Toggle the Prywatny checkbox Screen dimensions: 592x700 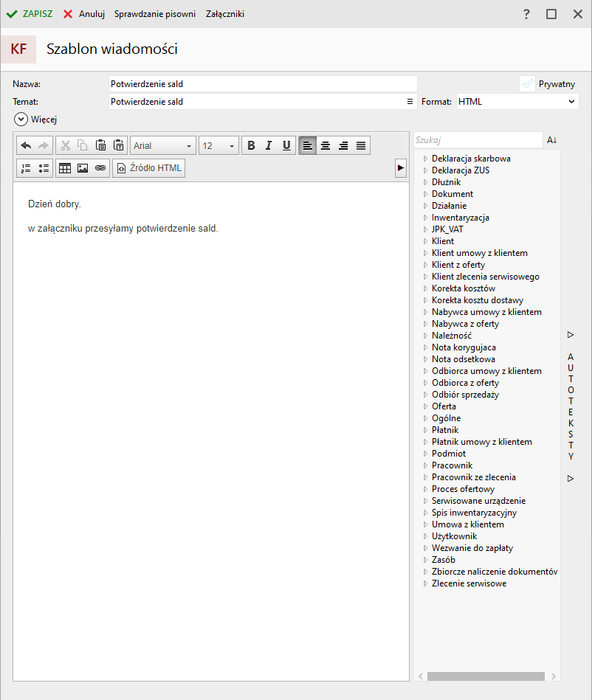(x=528, y=84)
